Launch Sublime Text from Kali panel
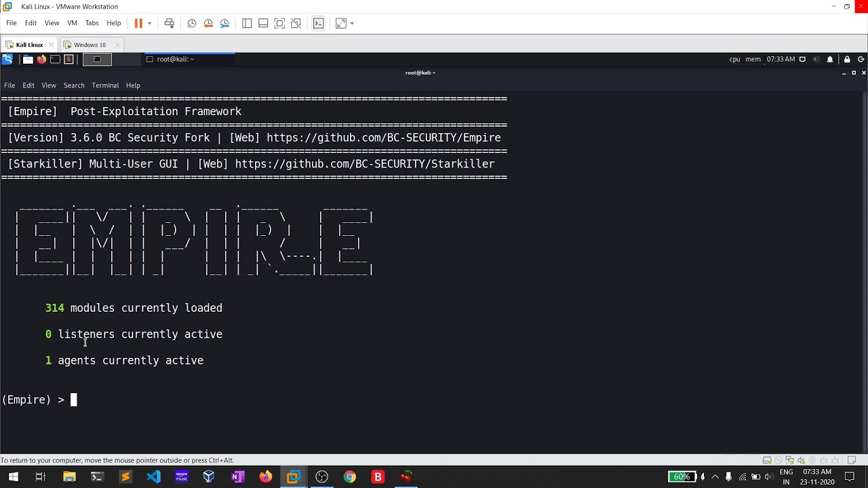The image size is (868, 488). click(68, 59)
